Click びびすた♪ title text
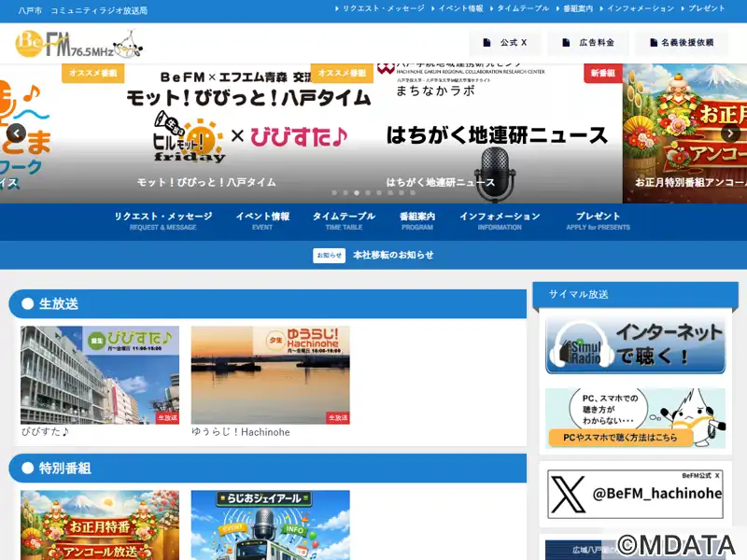The height and width of the screenshot is (560, 747). click(45, 432)
